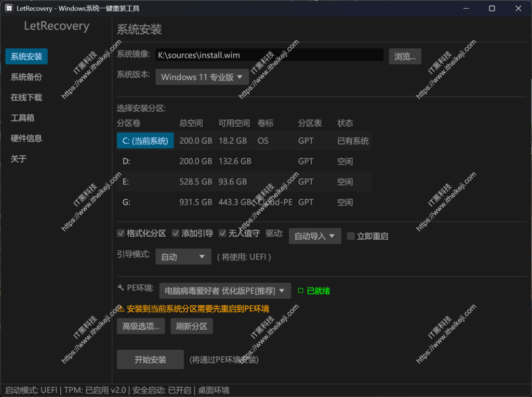This screenshot has width=532, height=397.
Task: Disable the 添加引导 option
Action: (x=176, y=233)
